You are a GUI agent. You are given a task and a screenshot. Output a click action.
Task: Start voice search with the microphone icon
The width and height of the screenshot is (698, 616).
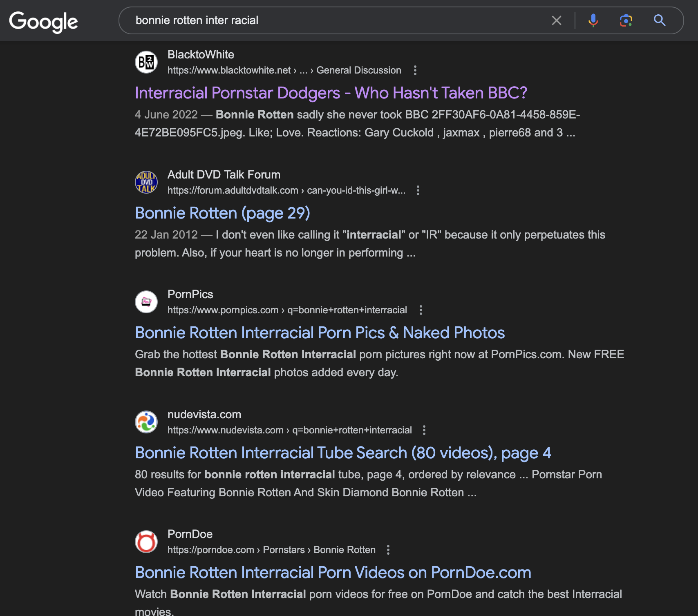[593, 20]
